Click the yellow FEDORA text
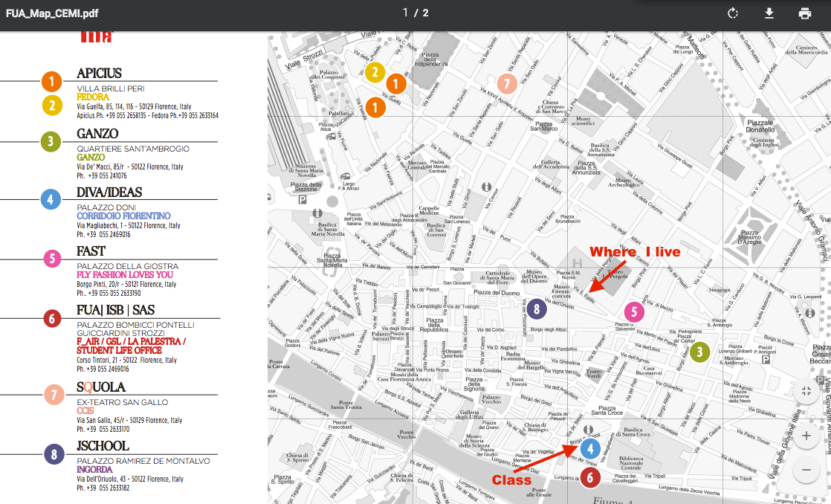831x504 pixels. (93, 97)
